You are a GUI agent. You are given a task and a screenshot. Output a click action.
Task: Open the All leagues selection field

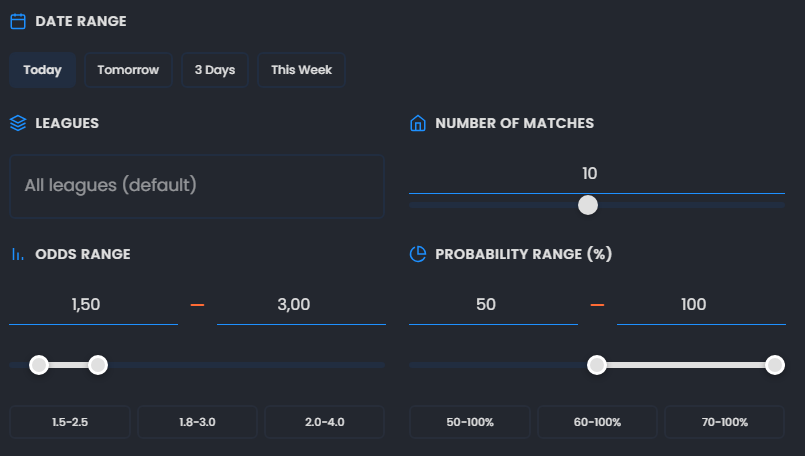pyautogui.click(x=197, y=186)
